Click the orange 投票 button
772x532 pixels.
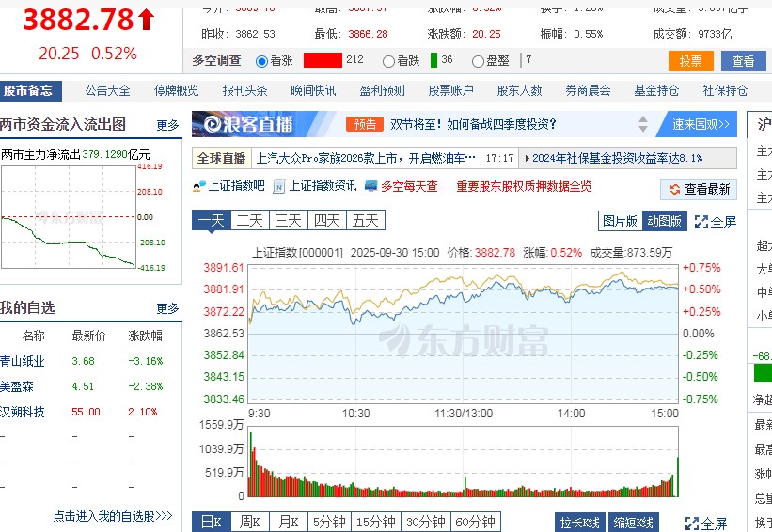(x=690, y=61)
